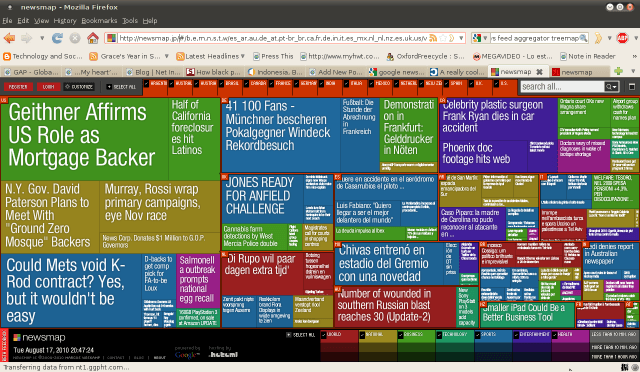Toggle countries Select All checkbox in top bar
The image size is (640, 372).
point(109,87)
